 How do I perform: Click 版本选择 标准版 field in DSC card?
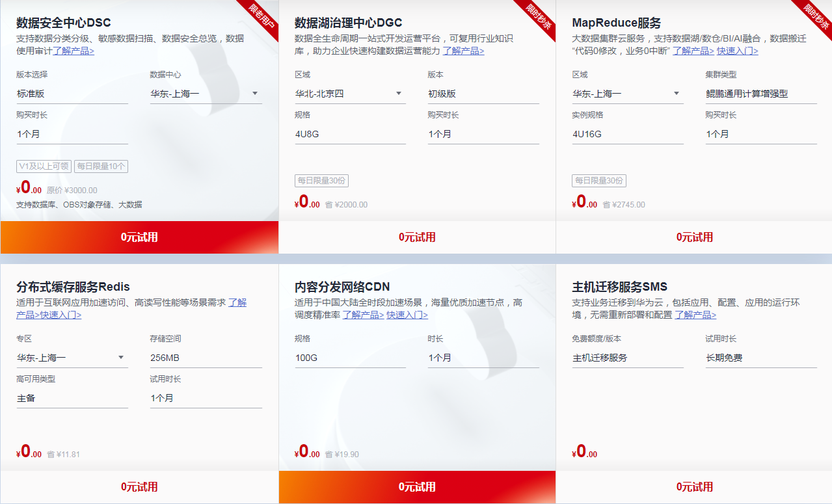tap(72, 94)
